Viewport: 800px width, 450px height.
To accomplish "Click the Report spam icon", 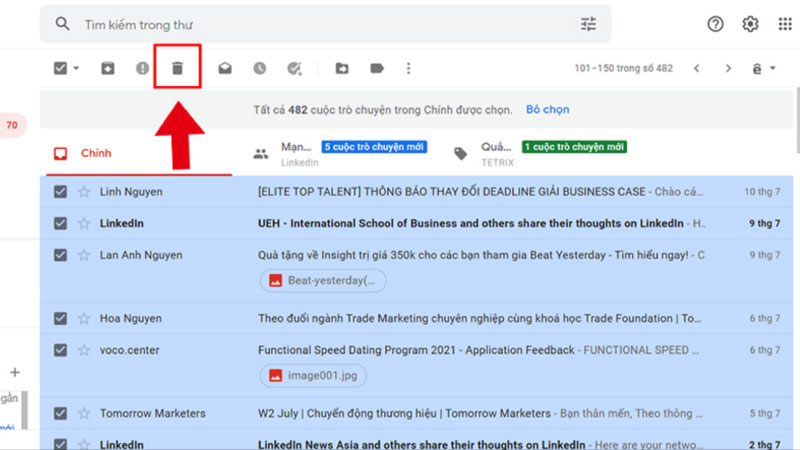I will point(142,68).
